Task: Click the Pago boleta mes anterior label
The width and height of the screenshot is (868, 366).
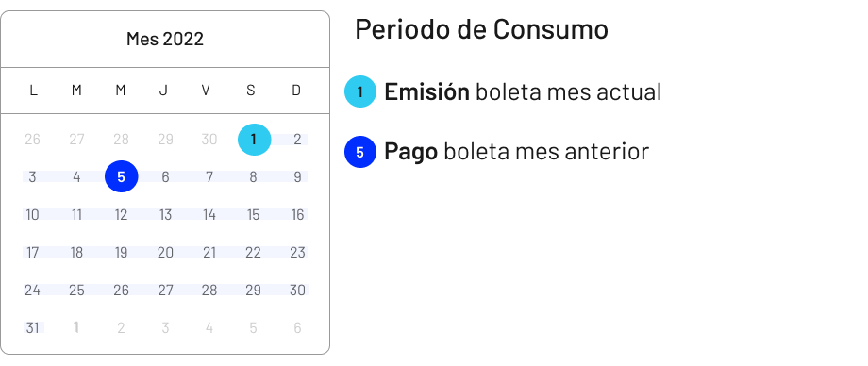Action: pos(516,151)
